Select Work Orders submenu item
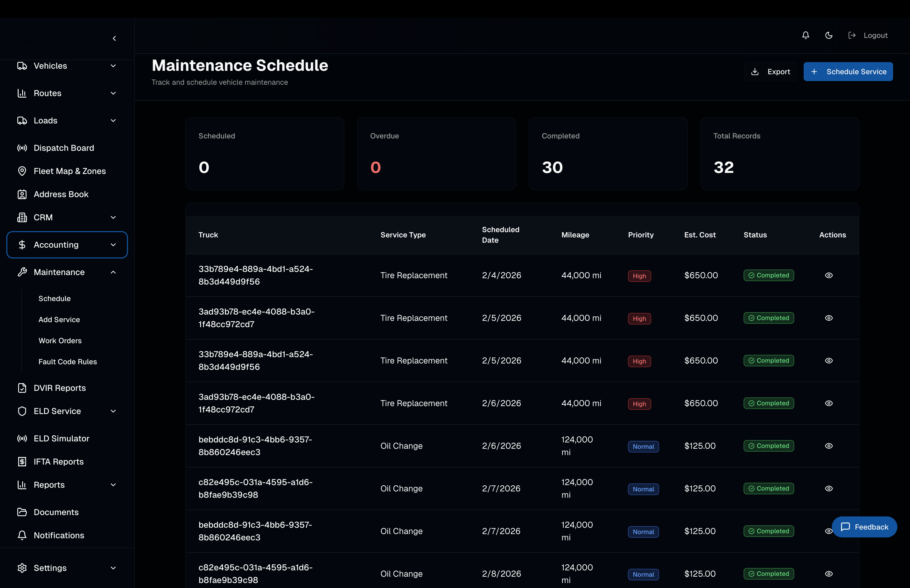The image size is (910, 588). coord(60,341)
